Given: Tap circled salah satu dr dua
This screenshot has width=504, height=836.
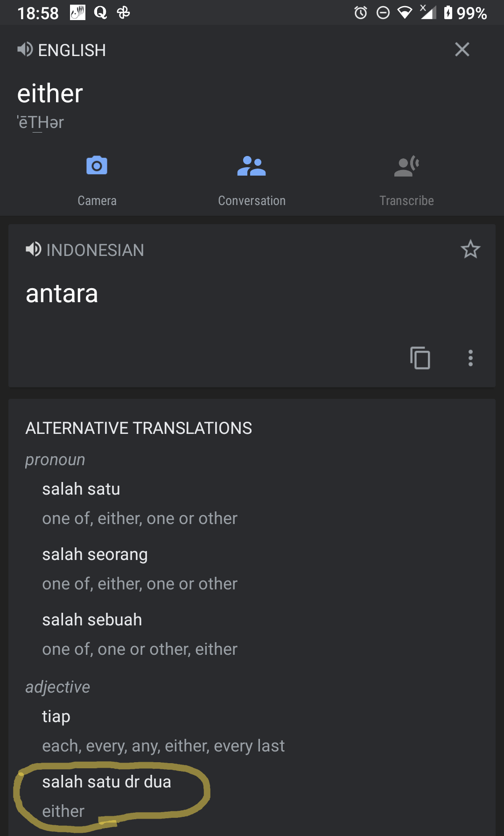Looking at the screenshot, I should coord(106,782).
